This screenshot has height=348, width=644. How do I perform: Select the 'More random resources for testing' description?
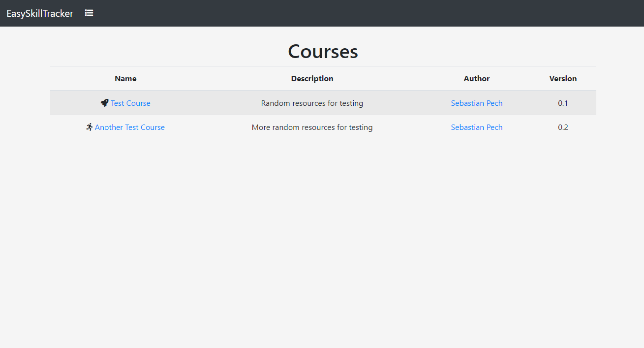point(312,127)
